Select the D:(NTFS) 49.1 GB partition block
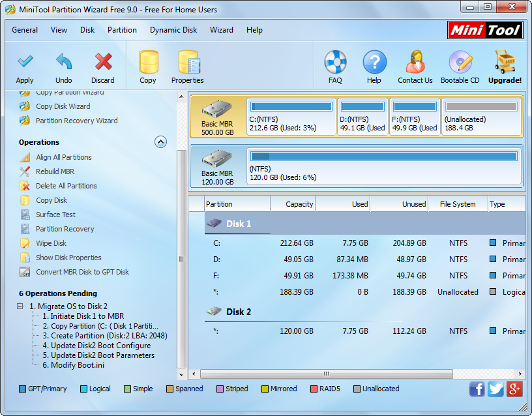 [x=362, y=117]
